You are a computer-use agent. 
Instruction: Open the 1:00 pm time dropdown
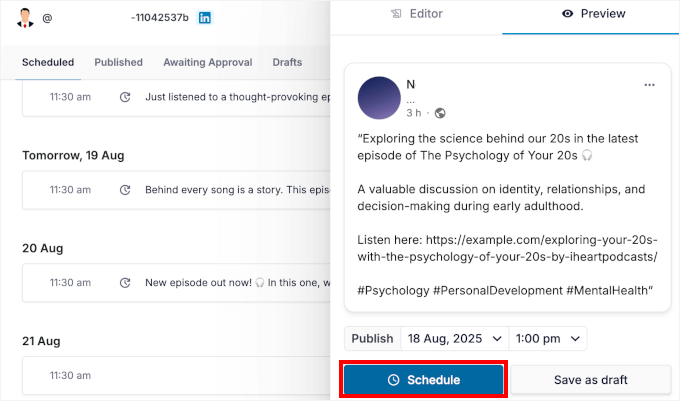548,339
